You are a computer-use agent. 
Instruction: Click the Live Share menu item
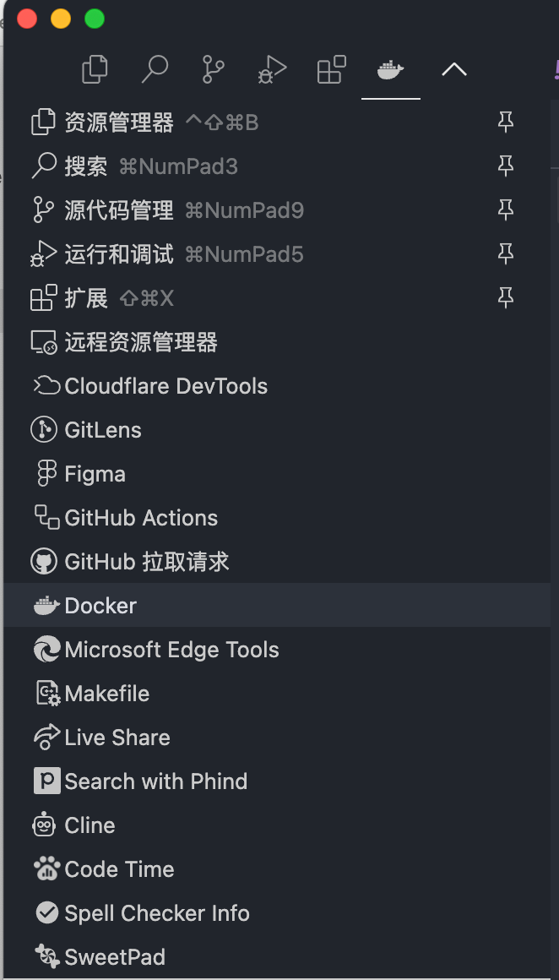(x=117, y=738)
